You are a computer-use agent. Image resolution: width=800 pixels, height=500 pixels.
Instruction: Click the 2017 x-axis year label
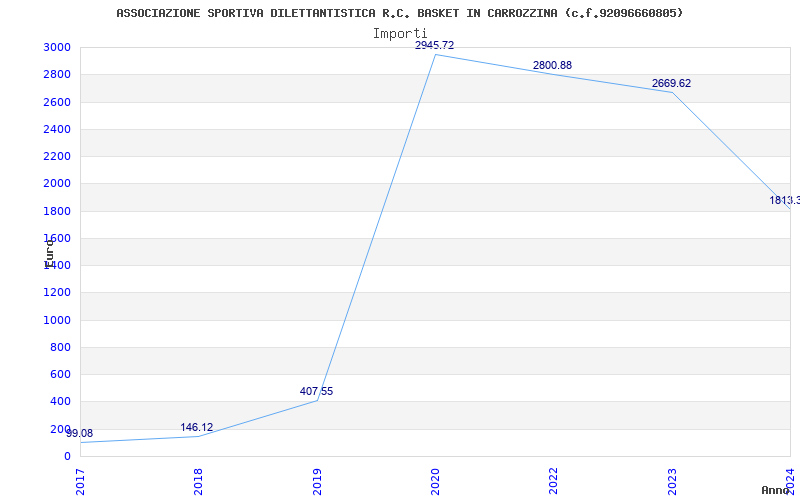click(80, 481)
